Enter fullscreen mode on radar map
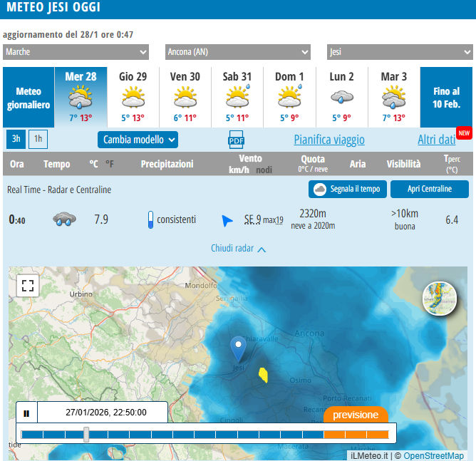Image resolution: width=476 pixels, height=461 pixels. tap(28, 286)
